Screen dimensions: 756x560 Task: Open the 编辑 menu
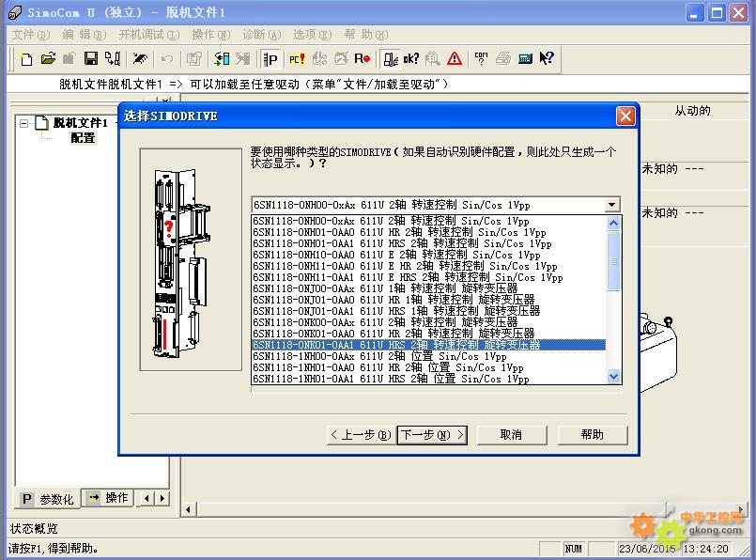pyautogui.click(x=84, y=35)
